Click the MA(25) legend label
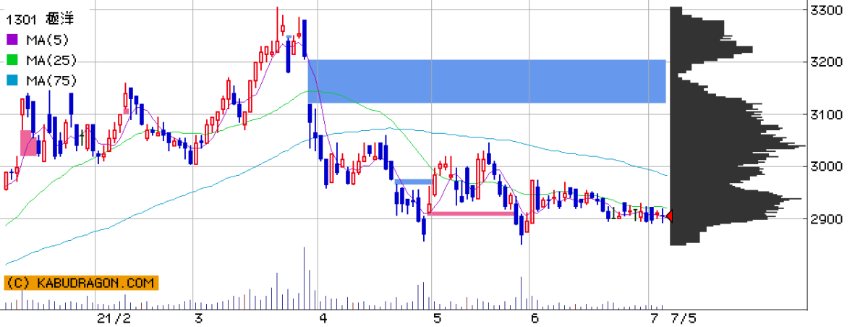 (51, 60)
